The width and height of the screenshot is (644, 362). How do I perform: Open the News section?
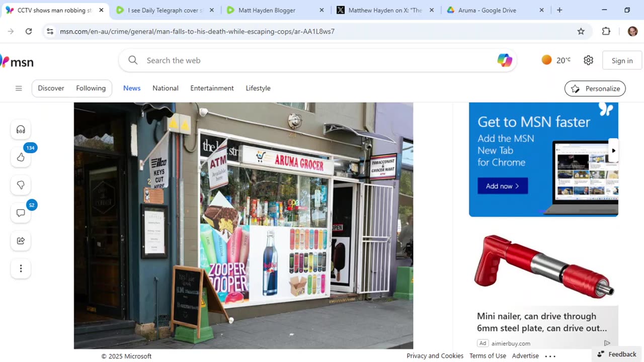(x=132, y=88)
